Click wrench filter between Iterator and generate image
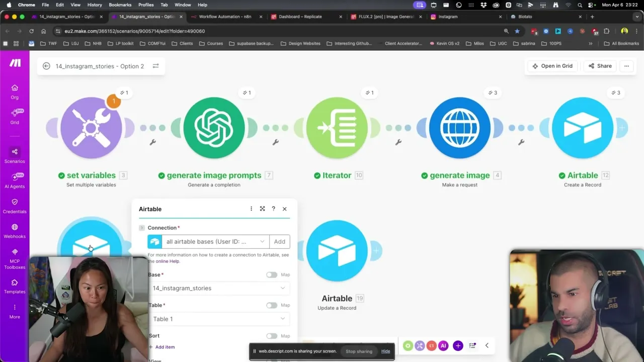Image resolution: width=644 pixels, height=362 pixels. [398, 142]
